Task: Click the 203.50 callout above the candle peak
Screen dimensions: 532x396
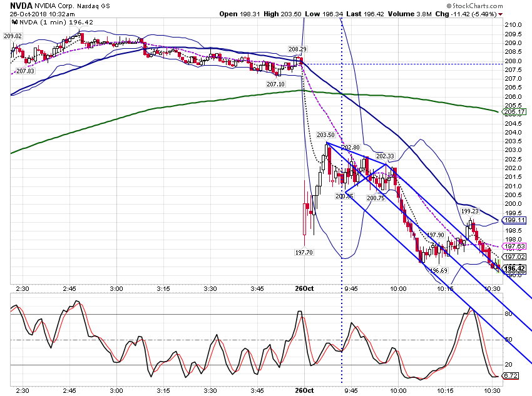Action: pos(325,135)
